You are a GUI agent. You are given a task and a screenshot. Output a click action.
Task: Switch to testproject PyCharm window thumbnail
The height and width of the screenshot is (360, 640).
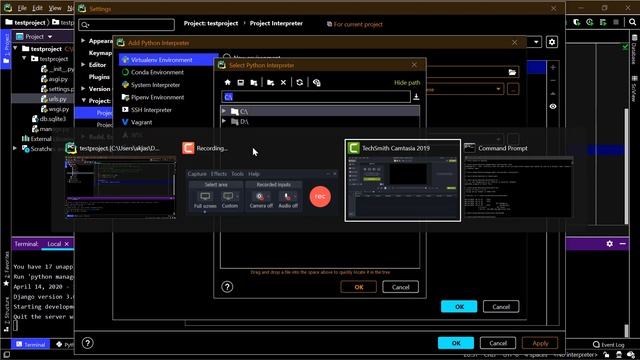coord(120,180)
